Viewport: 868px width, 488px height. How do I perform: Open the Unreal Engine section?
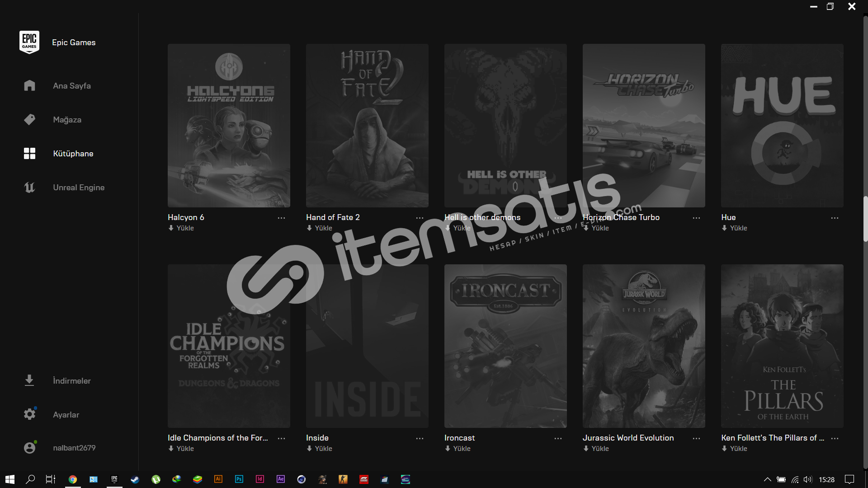79,188
